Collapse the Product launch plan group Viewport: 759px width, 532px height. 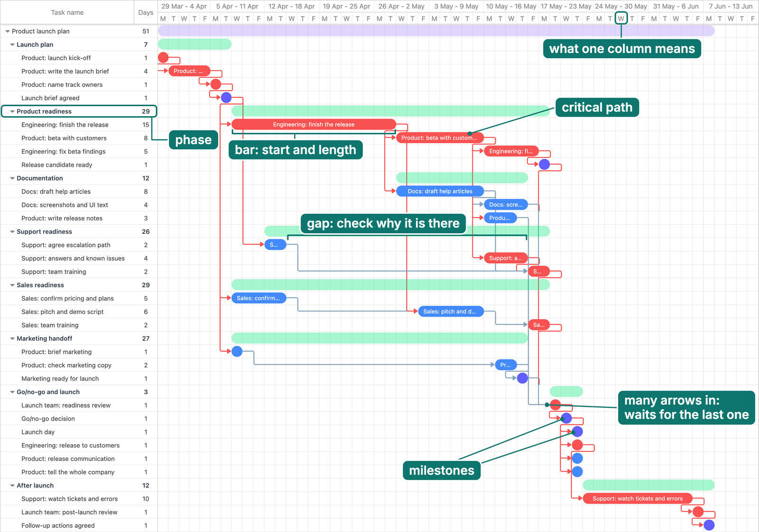(8, 31)
